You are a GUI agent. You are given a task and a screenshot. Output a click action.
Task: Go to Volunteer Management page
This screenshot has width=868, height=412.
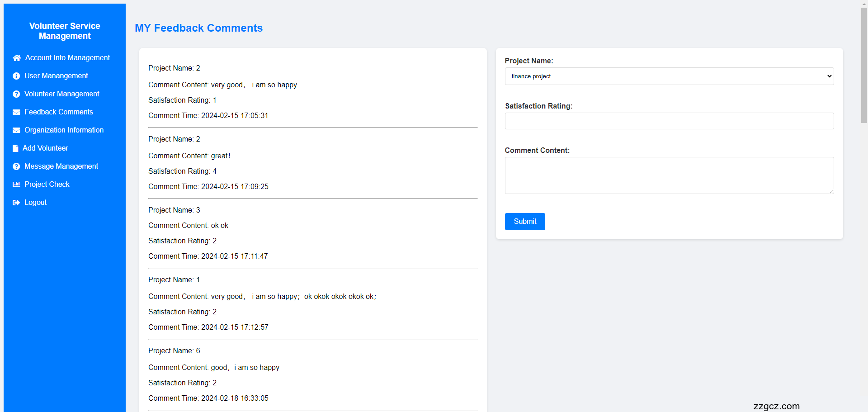pos(62,94)
